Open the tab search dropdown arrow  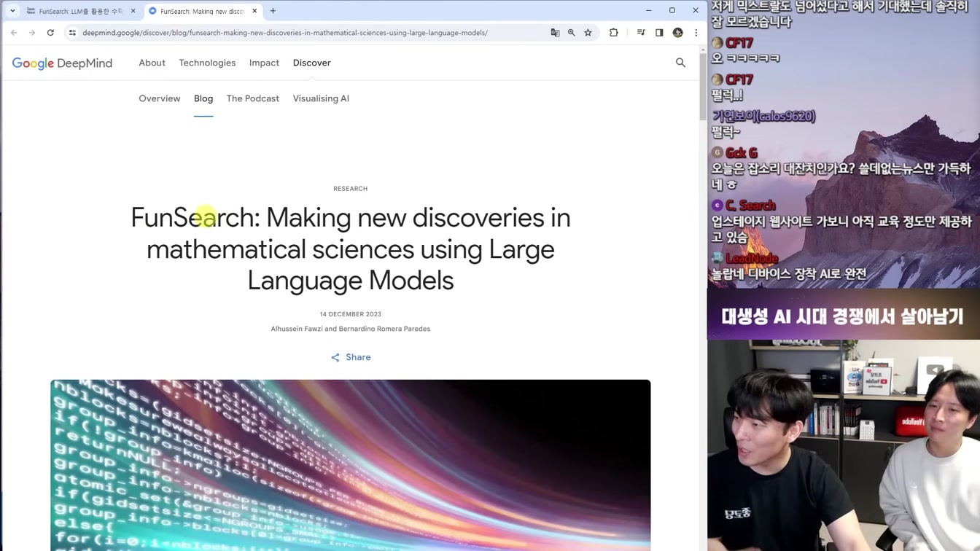coord(12,11)
